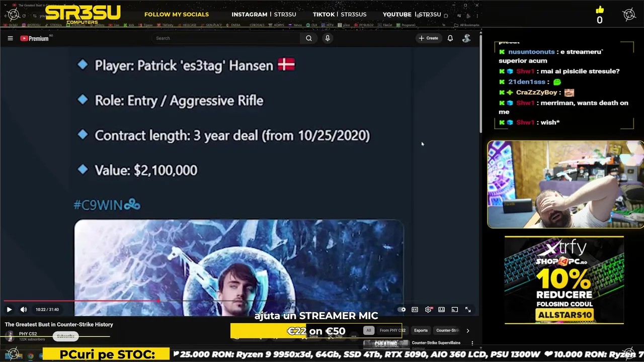Toggle the autoplay switch
644x362 pixels.
click(x=401, y=310)
